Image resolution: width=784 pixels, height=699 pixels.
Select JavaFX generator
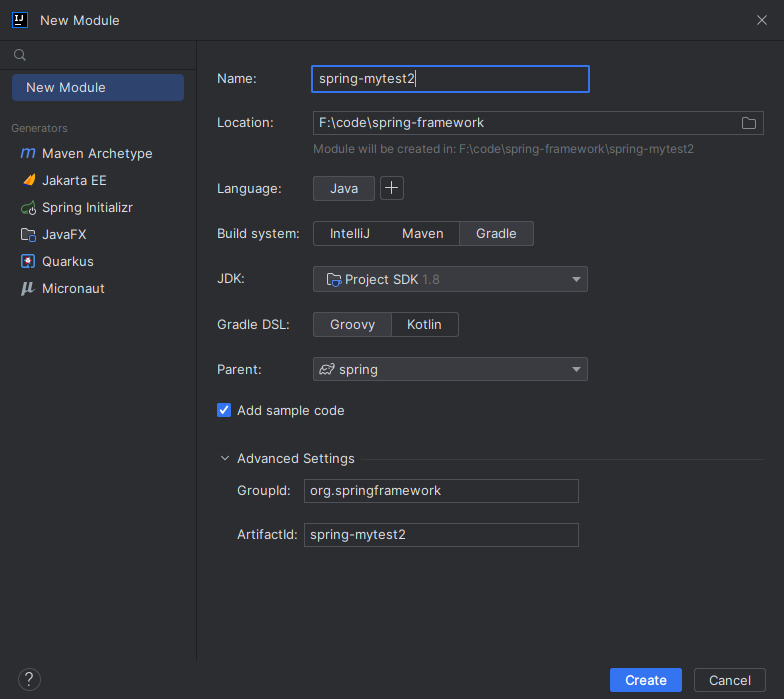click(x=64, y=234)
